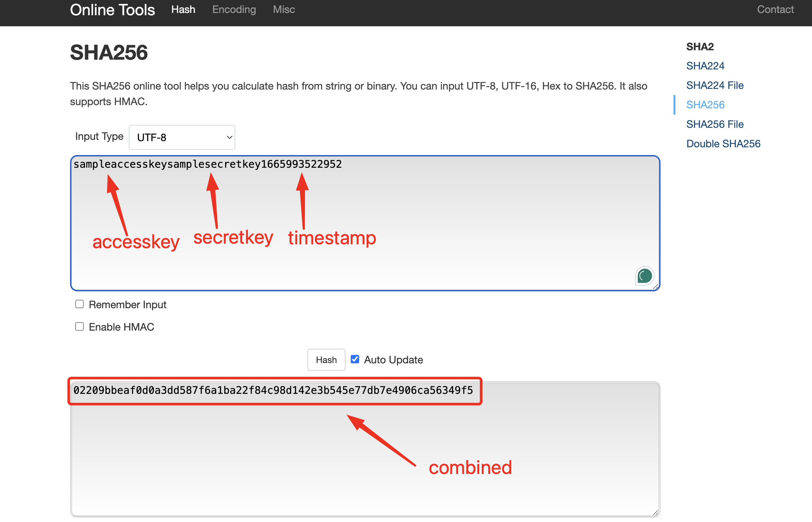Image resolution: width=812 pixels, height=522 pixels.
Task: Click input textarea resize handle
Action: [x=655, y=287]
